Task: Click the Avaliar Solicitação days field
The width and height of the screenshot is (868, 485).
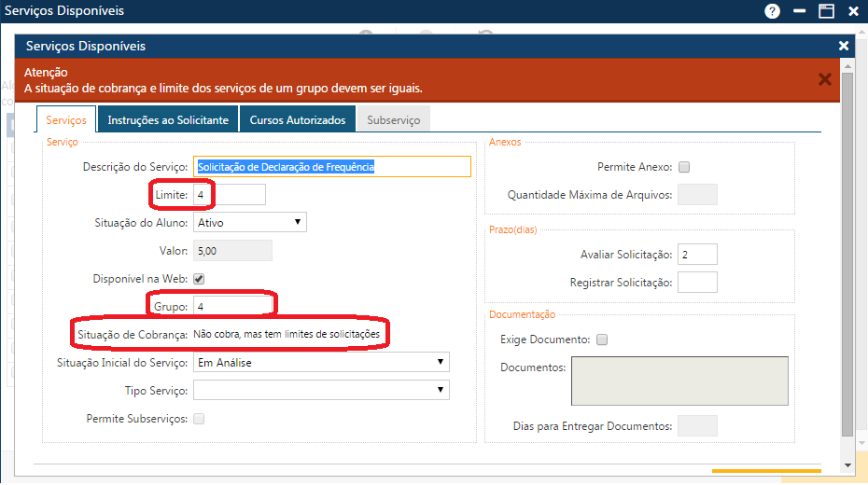Action: coord(697,255)
